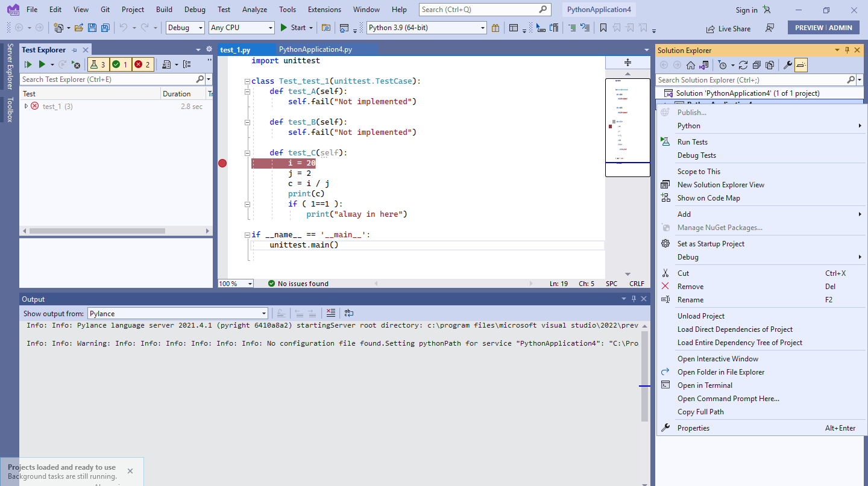Collapse the class Test_test_1 code block

point(247,81)
